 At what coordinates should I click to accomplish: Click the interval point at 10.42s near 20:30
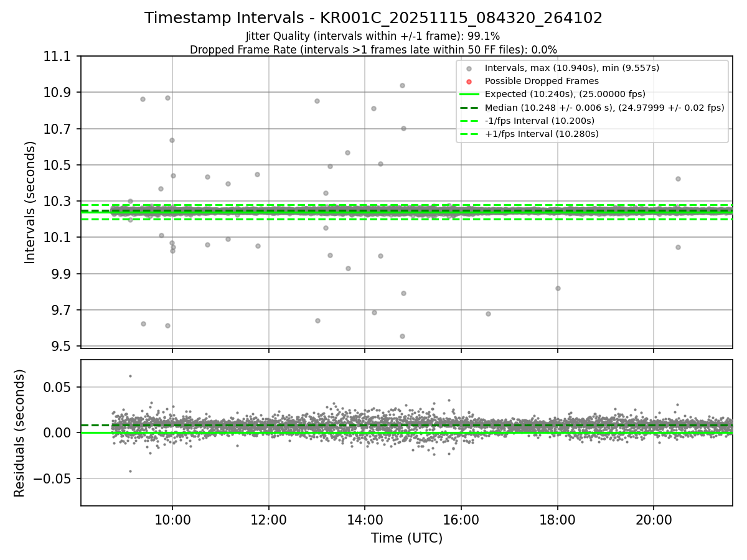coord(678,179)
